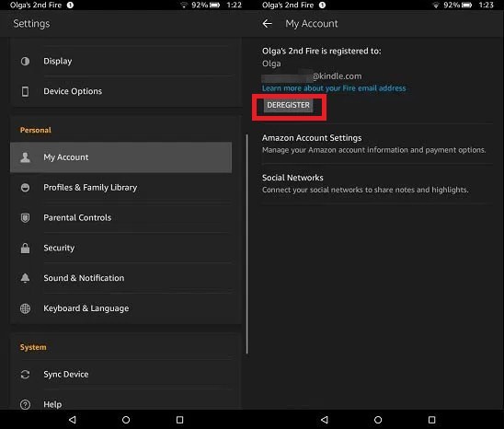Tap the Device Options tablet icon

[25, 91]
